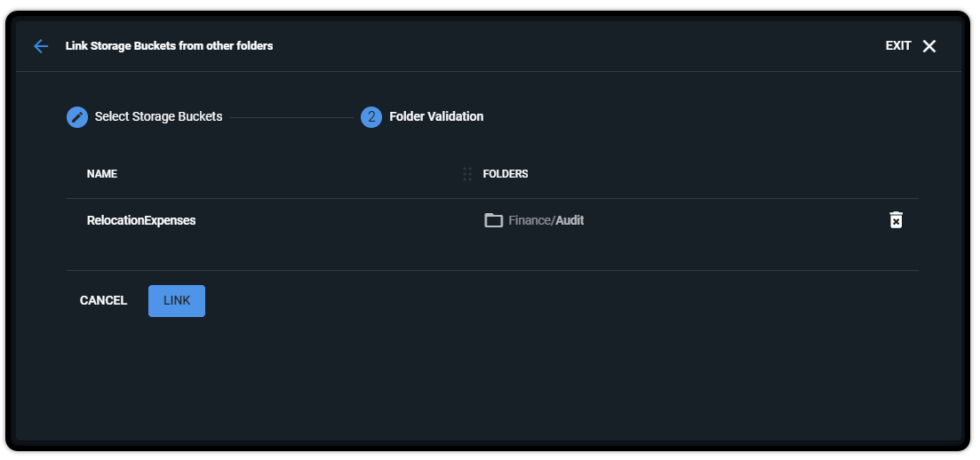Viewport: 980px width, 460px height.
Task: Click the dialog title Link Storage Buckets
Action: (x=169, y=46)
